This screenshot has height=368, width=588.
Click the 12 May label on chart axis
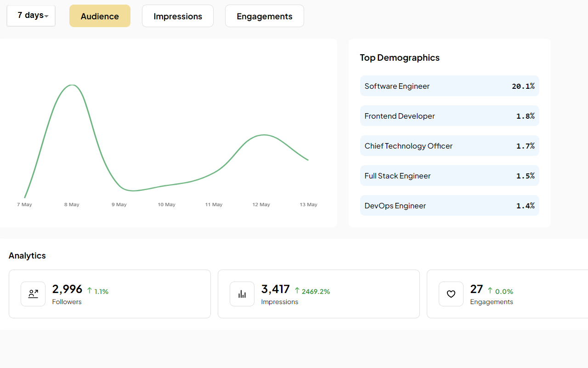coord(261,205)
